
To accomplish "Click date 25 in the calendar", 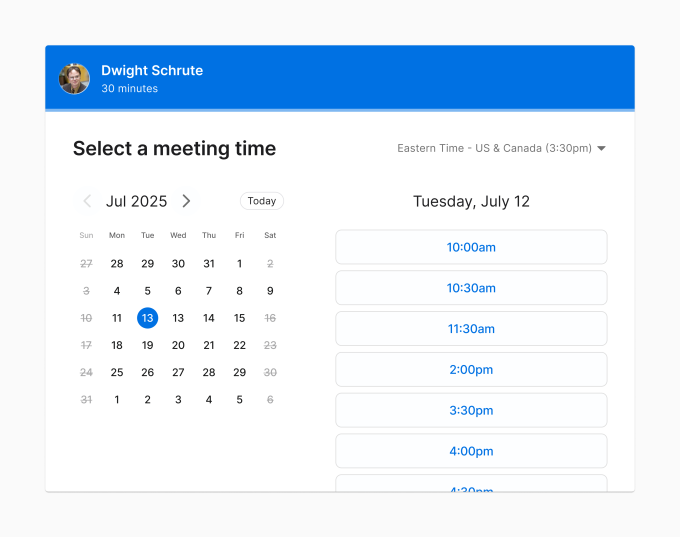I will click(117, 372).
